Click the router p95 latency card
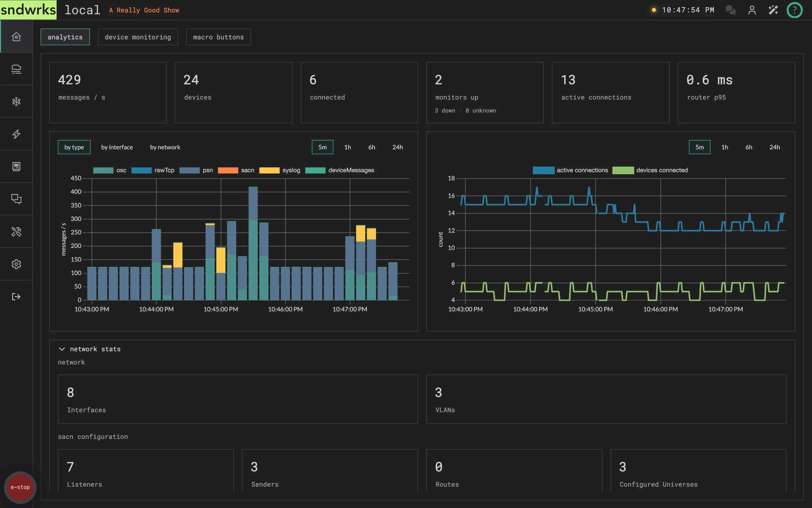Viewport: 812px width, 508px height. [x=736, y=92]
